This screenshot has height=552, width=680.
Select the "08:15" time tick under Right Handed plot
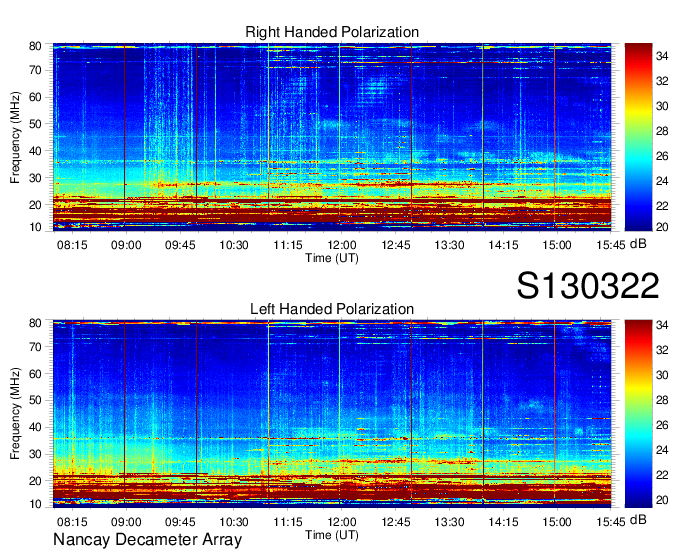72,245
